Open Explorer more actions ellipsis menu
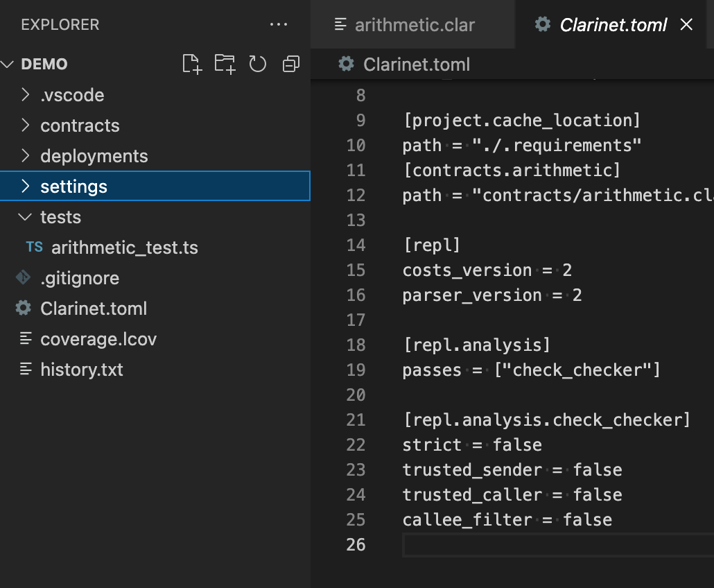Image resolution: width=714 pixels, height=588 pixels. click(x=279, y=25)
